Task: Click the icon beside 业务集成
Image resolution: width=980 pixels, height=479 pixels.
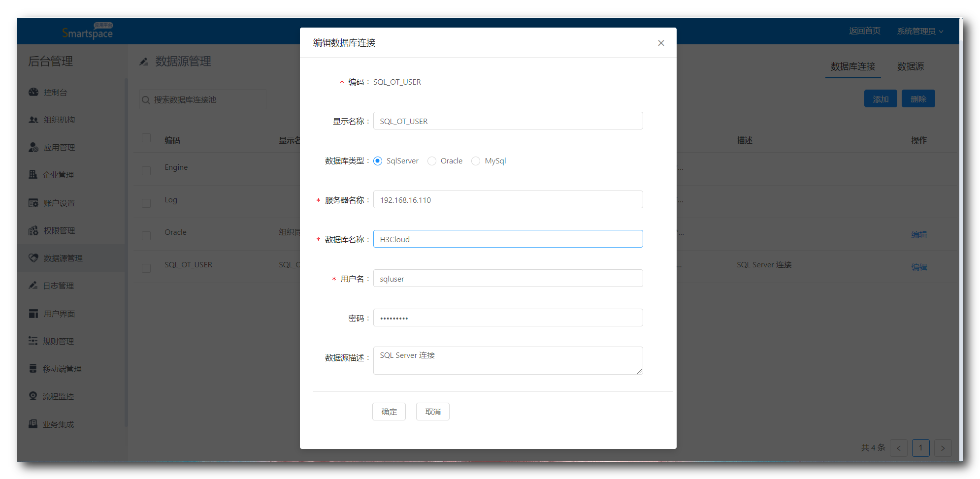Action: (33, 424)
